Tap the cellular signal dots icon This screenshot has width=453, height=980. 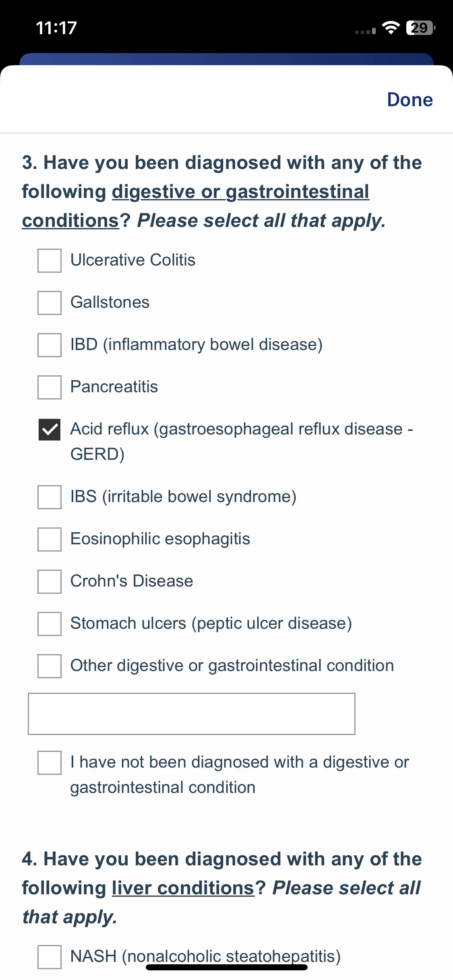click(365, 31)
